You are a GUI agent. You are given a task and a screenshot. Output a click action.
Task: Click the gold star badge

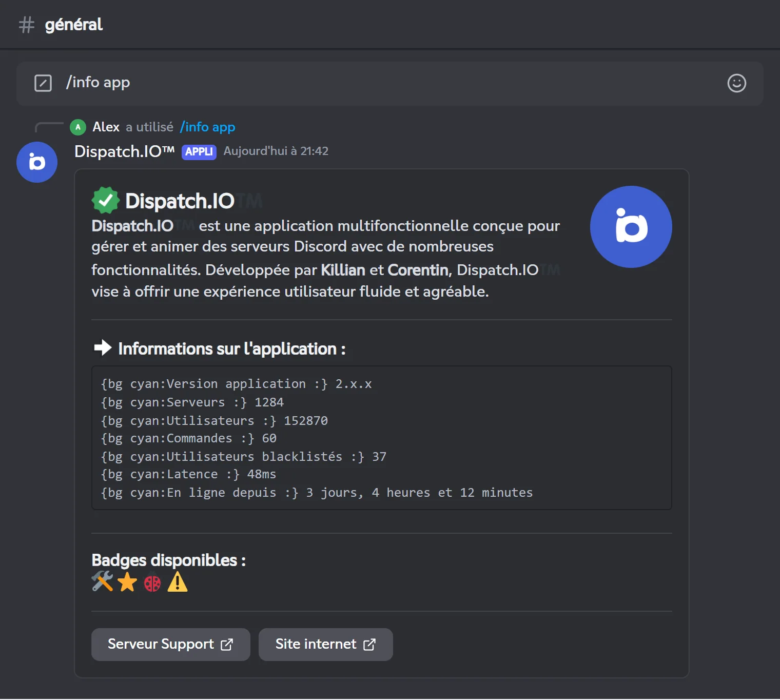[x=127, y=582]
